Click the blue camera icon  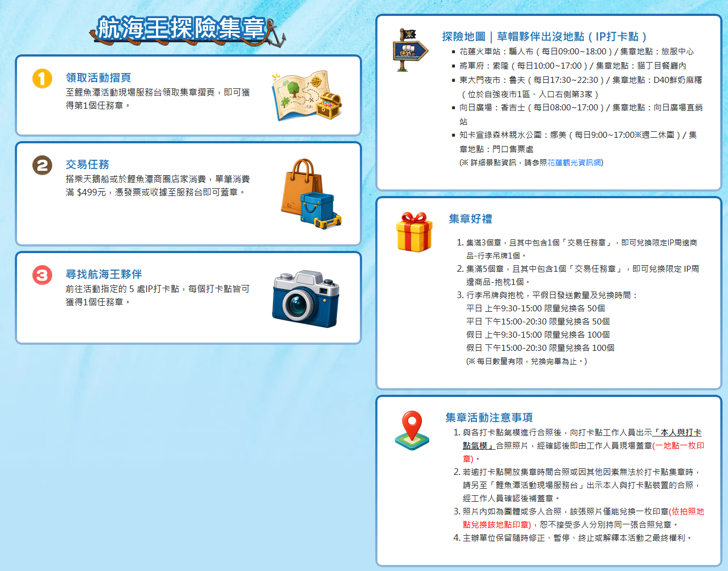[x=305, y=299]
